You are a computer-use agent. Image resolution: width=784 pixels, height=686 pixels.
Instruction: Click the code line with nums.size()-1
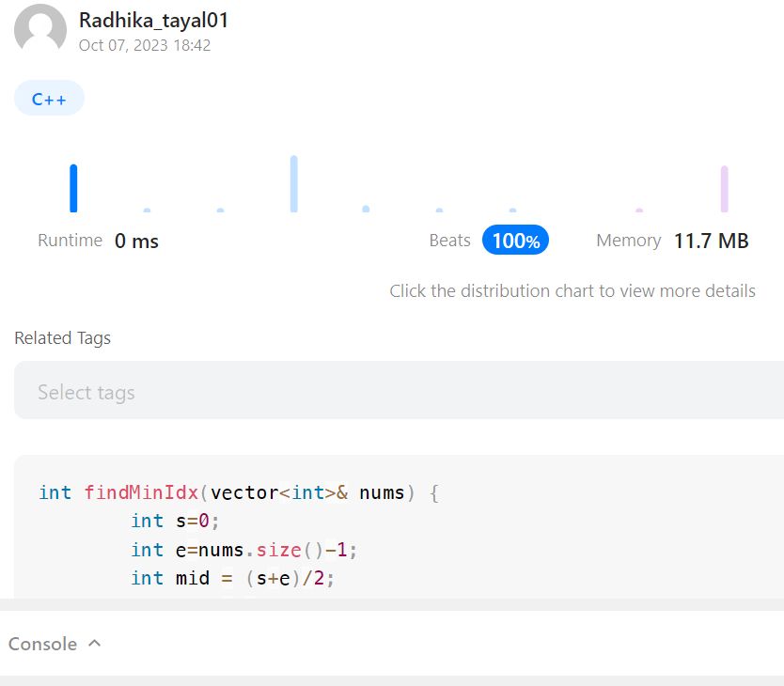244,550
